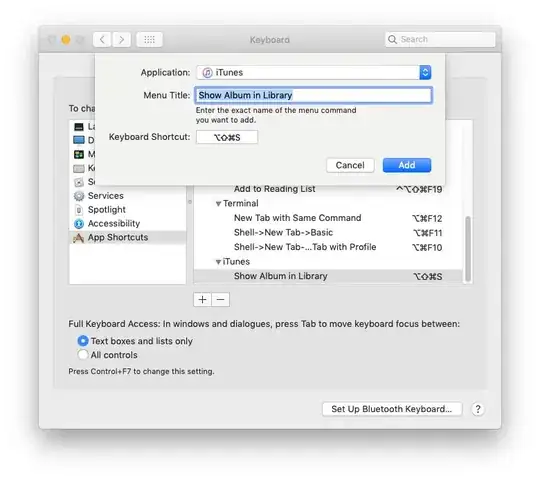Click the ⌥⌘F12 shortcut value
The image size is (540, 480).
click(x=427, y=218)
